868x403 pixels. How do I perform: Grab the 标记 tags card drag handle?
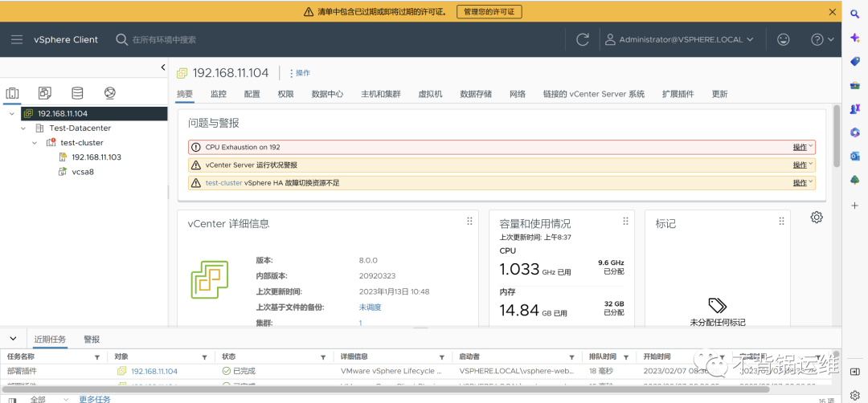point(782,221)
